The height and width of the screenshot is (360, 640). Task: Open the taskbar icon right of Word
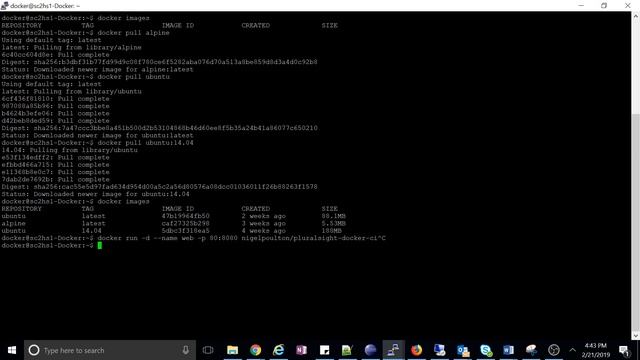pyautogui.click(x=531, y=350)
